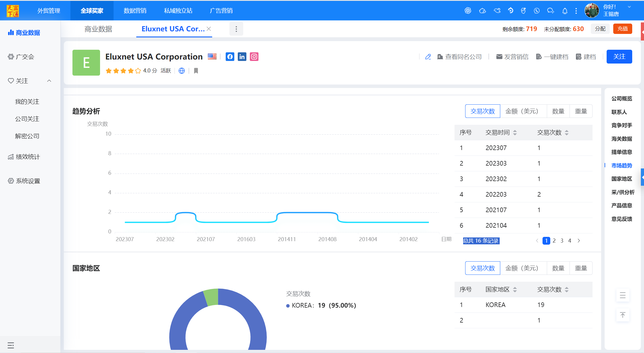Click the blue 关注 follow button

619,57
